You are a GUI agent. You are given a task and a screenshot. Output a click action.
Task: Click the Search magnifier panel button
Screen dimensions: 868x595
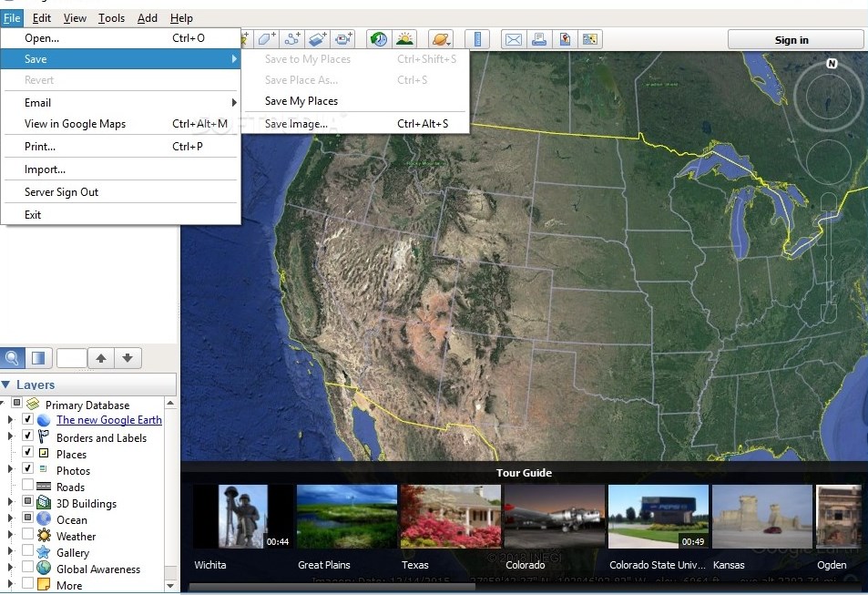pyautogui.click(x=12, y=358)
